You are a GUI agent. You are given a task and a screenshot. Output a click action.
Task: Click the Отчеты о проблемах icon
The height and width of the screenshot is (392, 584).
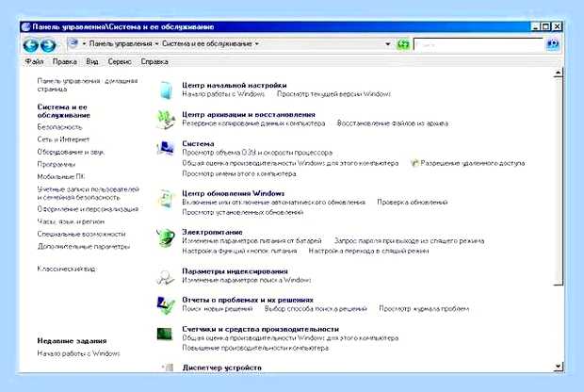click(x=166, y=305)
